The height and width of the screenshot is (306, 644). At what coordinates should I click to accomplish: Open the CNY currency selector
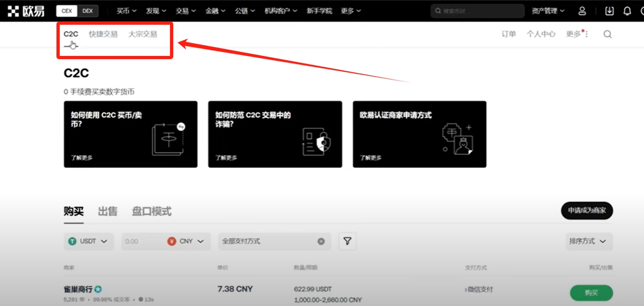[x=186, y=241]
